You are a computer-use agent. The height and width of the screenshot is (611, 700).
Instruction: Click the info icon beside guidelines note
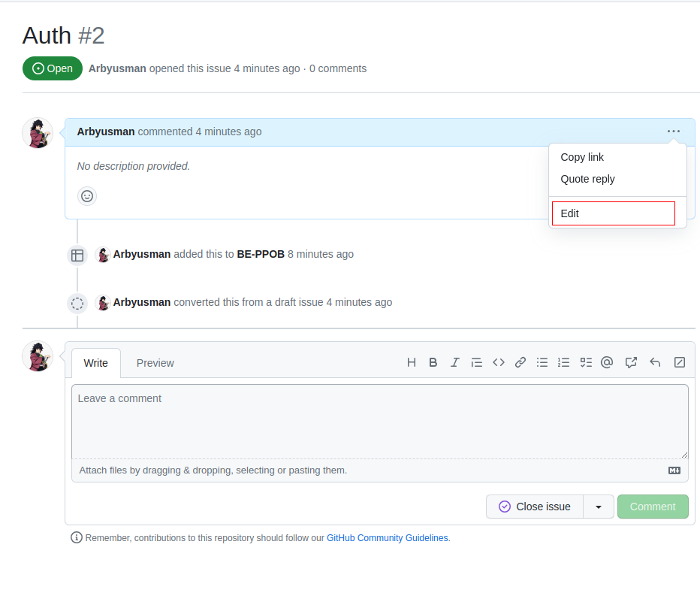(x=77, y=537)
